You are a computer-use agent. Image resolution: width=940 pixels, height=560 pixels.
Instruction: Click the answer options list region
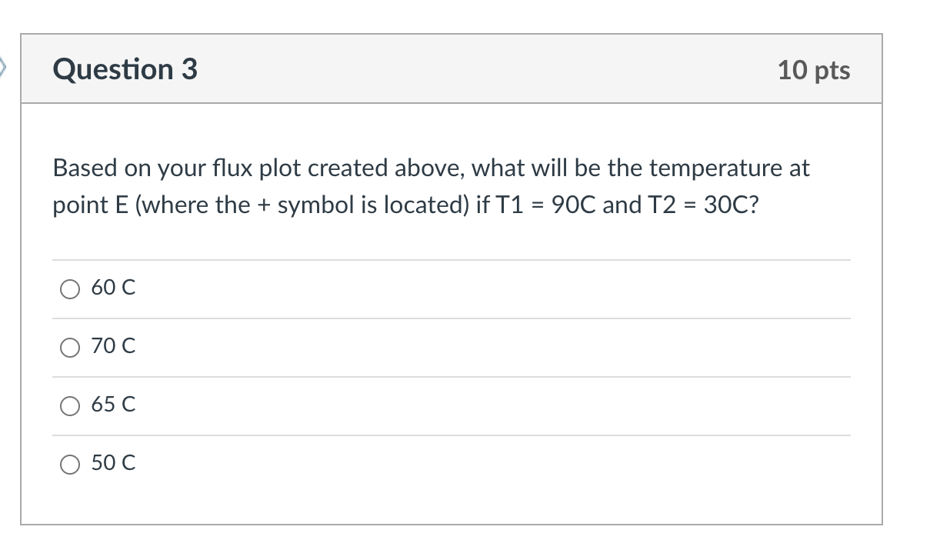(x=452, y=375)
